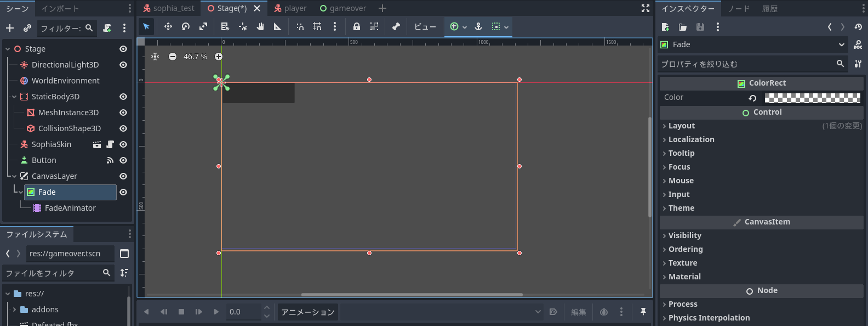Switch to the player scene tab
Image resolution: width=868 pixels, height=326 pixels.
coord(290,8)
